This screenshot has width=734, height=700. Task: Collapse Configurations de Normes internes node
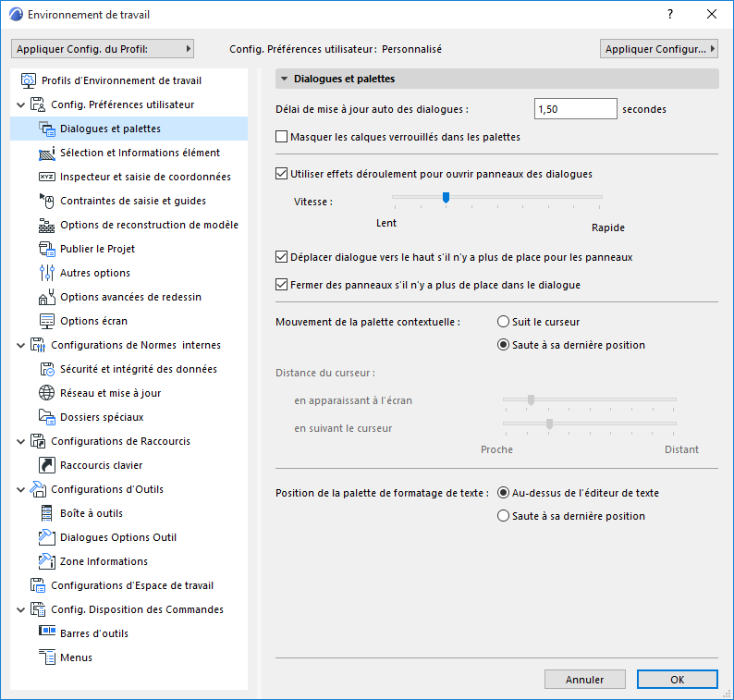click(x=20, y=346)
